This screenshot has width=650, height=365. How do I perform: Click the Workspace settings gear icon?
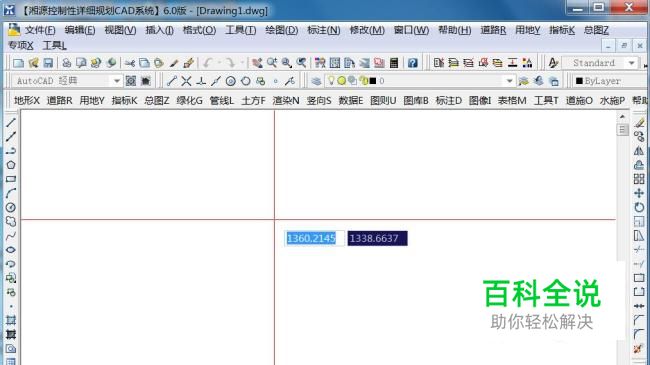tap(131, 81)
